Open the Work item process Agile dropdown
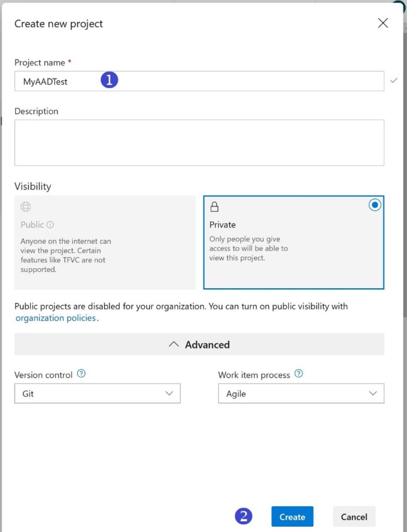The width and height of the screenshot is (407, 532). tap(301, 394)
